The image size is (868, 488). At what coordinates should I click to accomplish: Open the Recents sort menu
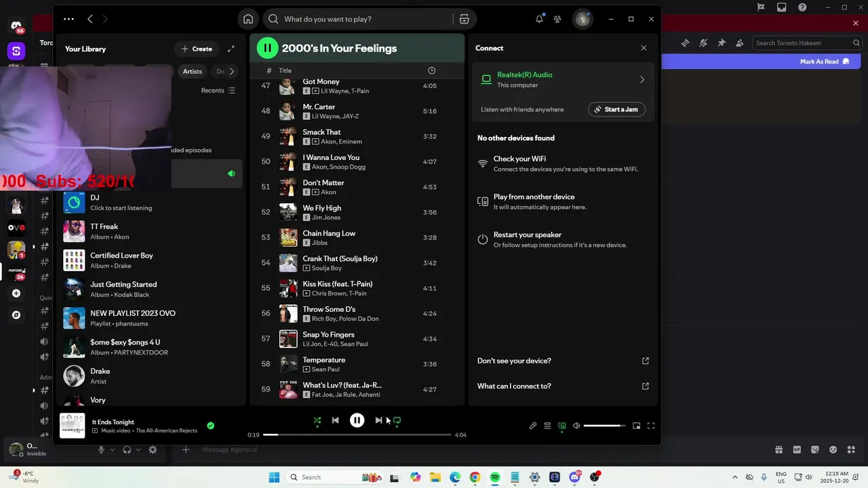(218, 90)
